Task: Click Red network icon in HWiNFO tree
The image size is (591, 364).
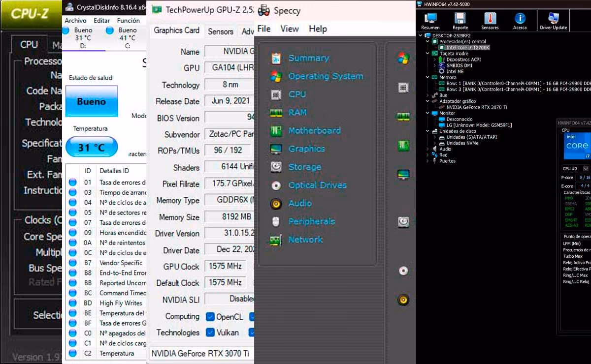Action: pyautogui.click(x=434, y=155)
